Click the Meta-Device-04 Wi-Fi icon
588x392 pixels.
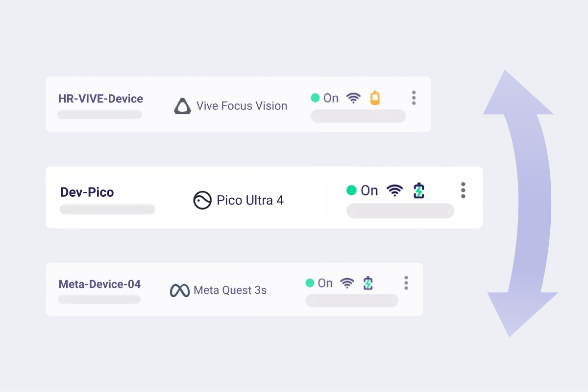(x=347, y=283)
